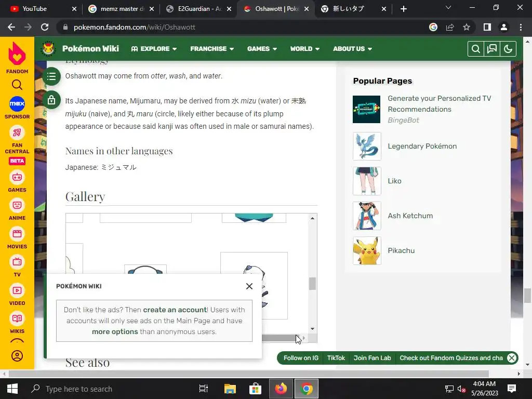Click the 'more options' link
Screen dimensions: 532x399
pyautogui.click(x=115, y=331)
